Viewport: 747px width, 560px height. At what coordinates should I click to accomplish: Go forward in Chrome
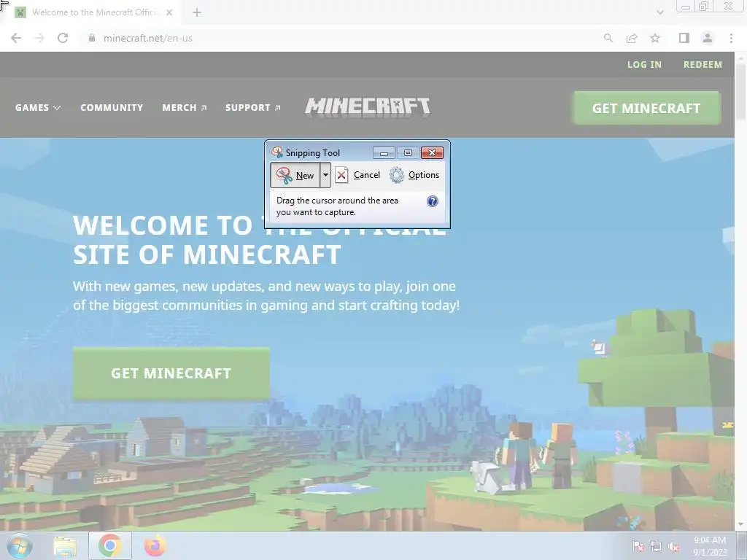click(x=39, y=38)
